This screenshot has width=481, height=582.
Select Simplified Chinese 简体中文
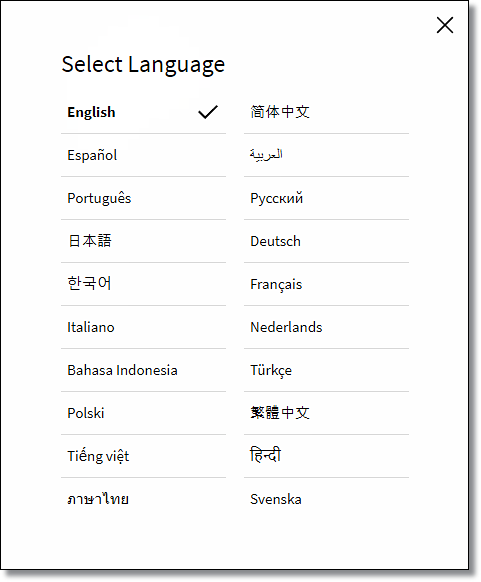pyautogui.click(x=326, y=112)
